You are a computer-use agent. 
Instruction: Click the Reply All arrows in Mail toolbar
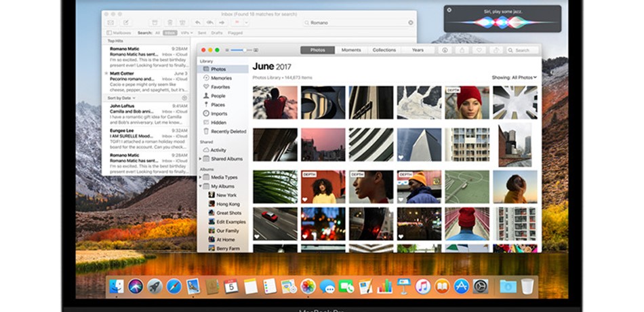pos(210,22)
